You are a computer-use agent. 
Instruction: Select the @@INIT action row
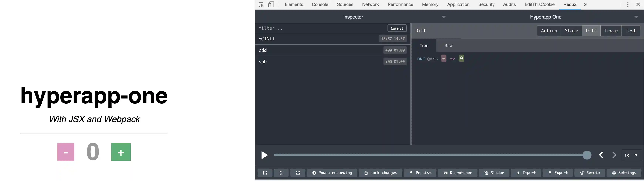pyautogui.click(x=333, y=39)
